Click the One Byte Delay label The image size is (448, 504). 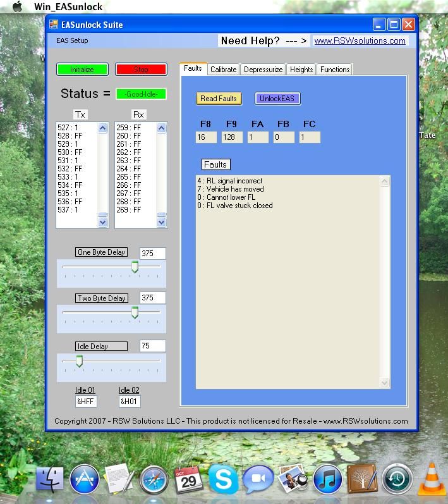tap(101, 252)
